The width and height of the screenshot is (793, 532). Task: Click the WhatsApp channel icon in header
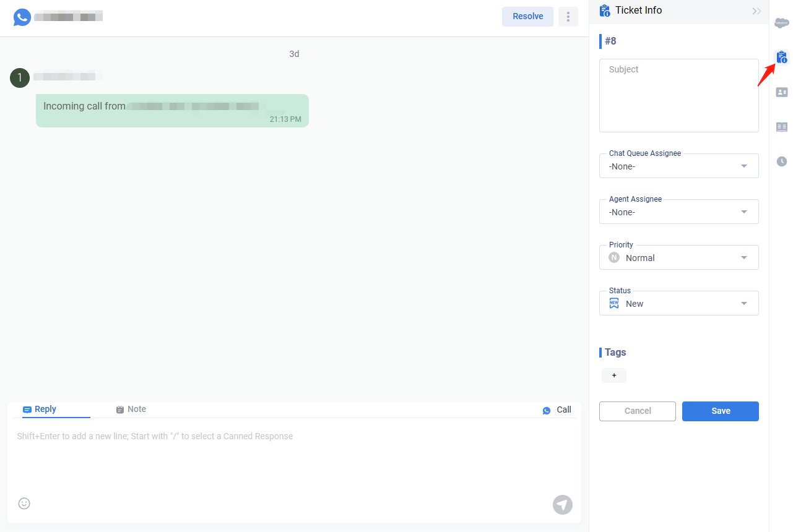click(22, 17)
